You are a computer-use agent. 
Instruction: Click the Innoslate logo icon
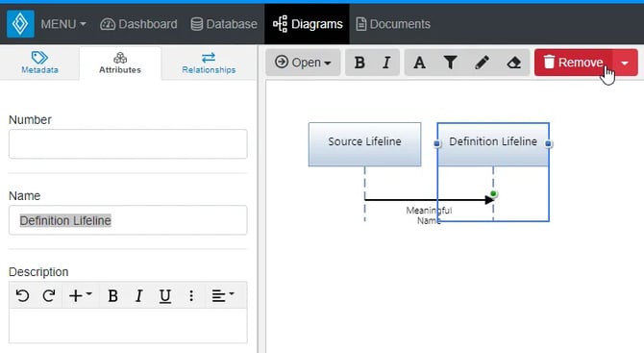(x=20, y=24)
